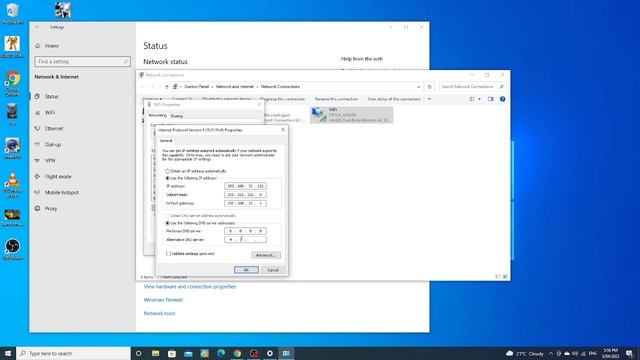Click the search magnifier in Network Connections

501,87
